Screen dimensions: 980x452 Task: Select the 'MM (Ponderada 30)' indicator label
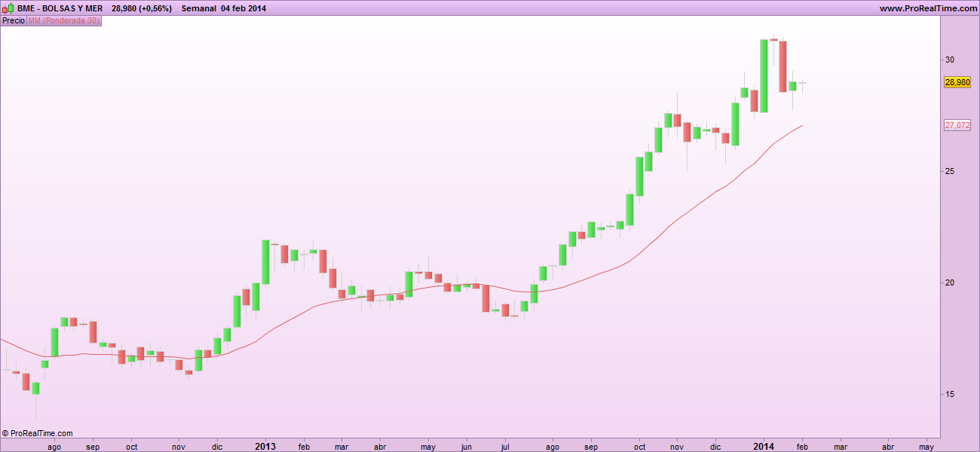point(63,21)
